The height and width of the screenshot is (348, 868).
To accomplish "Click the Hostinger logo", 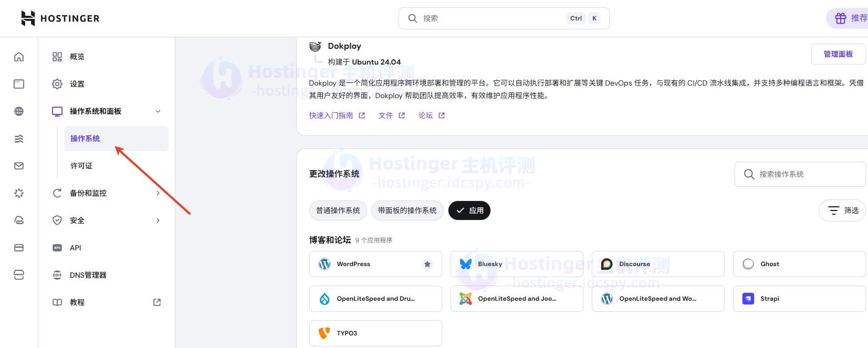I will [x=60, y=18].
